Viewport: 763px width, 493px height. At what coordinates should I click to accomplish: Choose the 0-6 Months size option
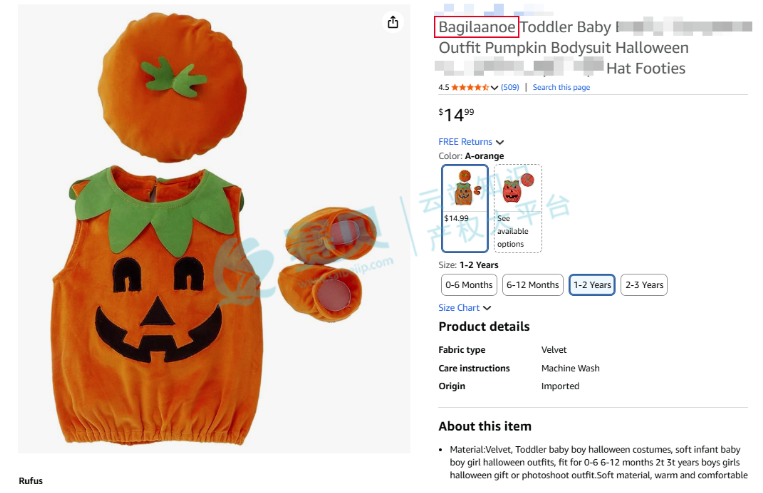pos(469,285)
